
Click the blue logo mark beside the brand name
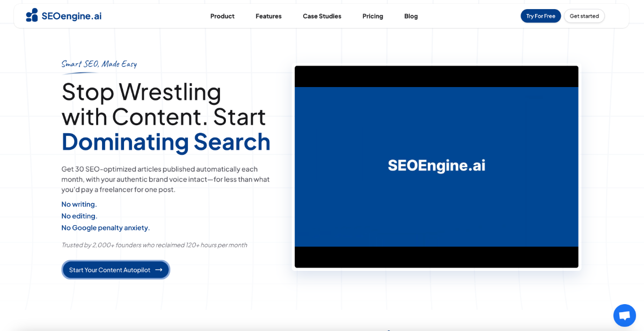click(x=32, y=16)
